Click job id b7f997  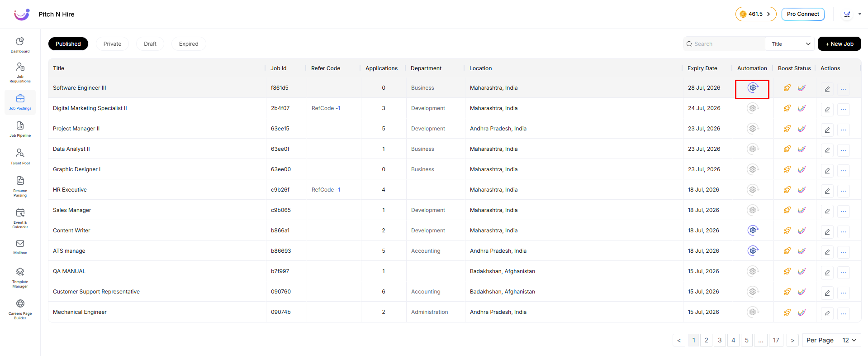click(280, 271)
